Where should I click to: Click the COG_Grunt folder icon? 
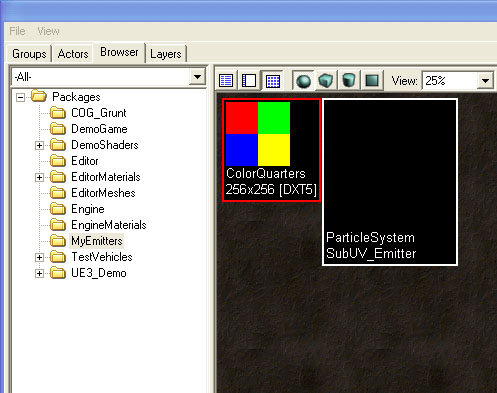click(58, 113)
